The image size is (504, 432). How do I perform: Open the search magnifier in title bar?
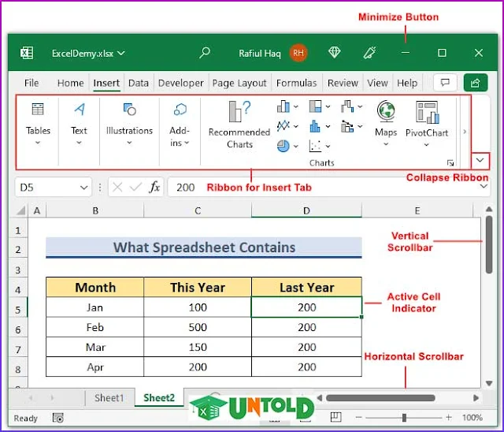tap(205, 53)
